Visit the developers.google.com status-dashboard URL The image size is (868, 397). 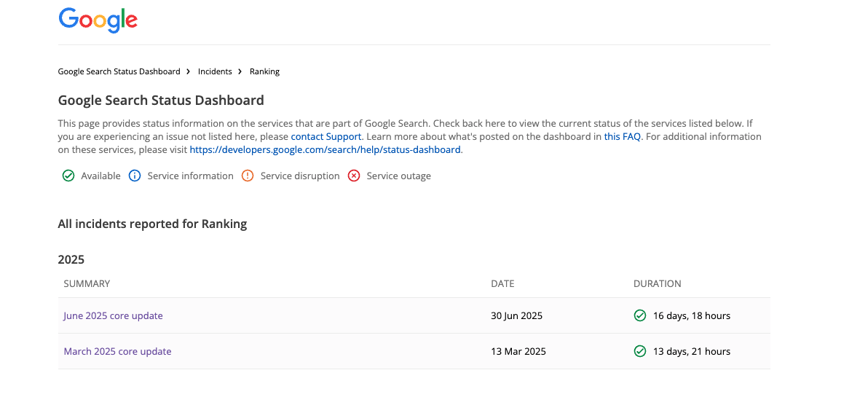(x=325, y=149)
